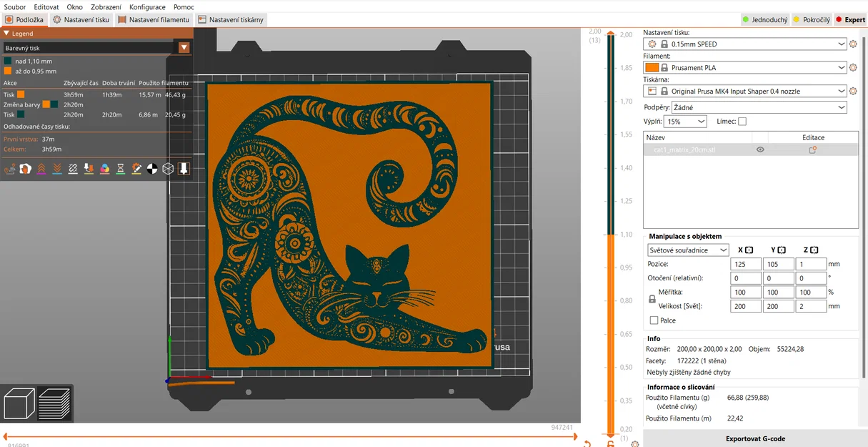Open layer slider gear settings icon
The image size is (868, 447).
635,444
